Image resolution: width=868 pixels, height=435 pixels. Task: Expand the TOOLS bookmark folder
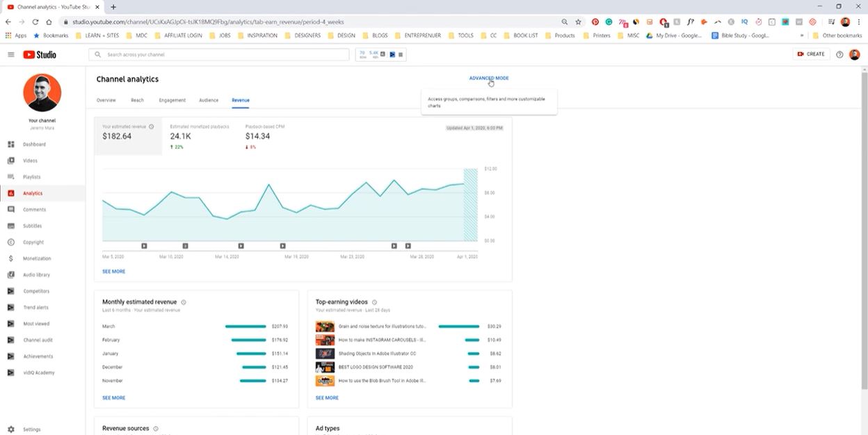click(461, 35)
